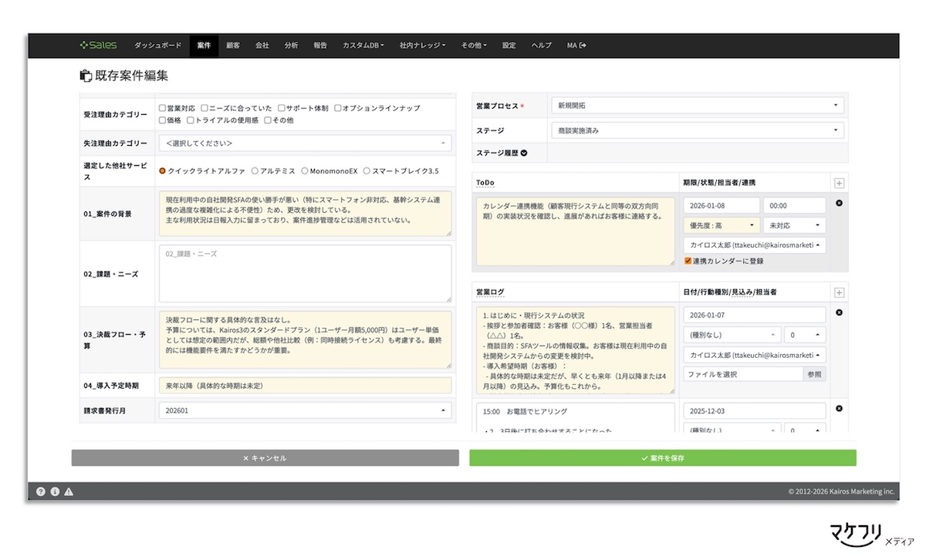Click the MA logout arrow icon
Screen dimensions: 926x560
click(x=583, y=46)
